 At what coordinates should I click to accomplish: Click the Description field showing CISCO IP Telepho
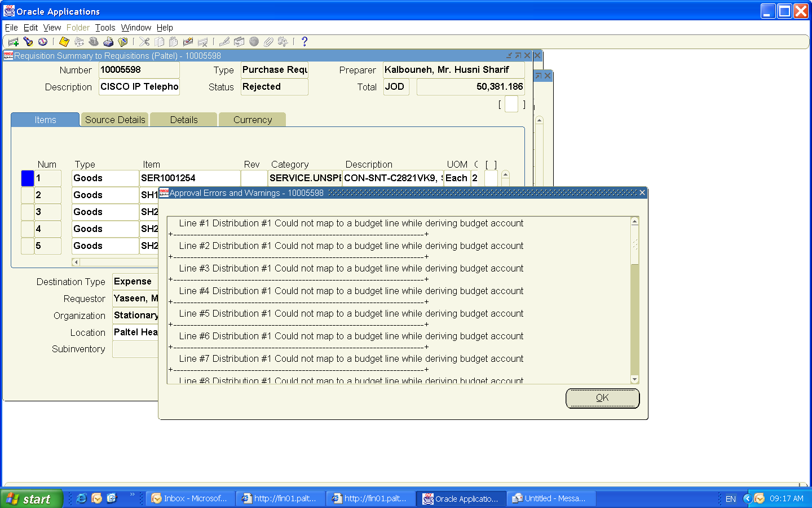click(x=139, y=87)
